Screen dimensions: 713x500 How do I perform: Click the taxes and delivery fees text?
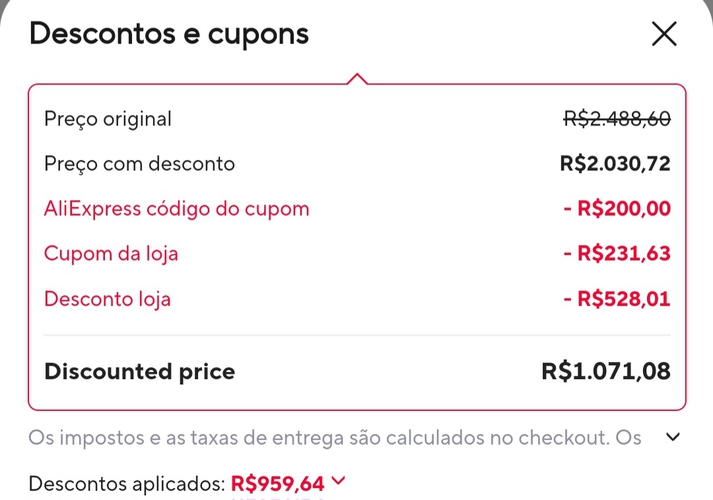point(337,437)
